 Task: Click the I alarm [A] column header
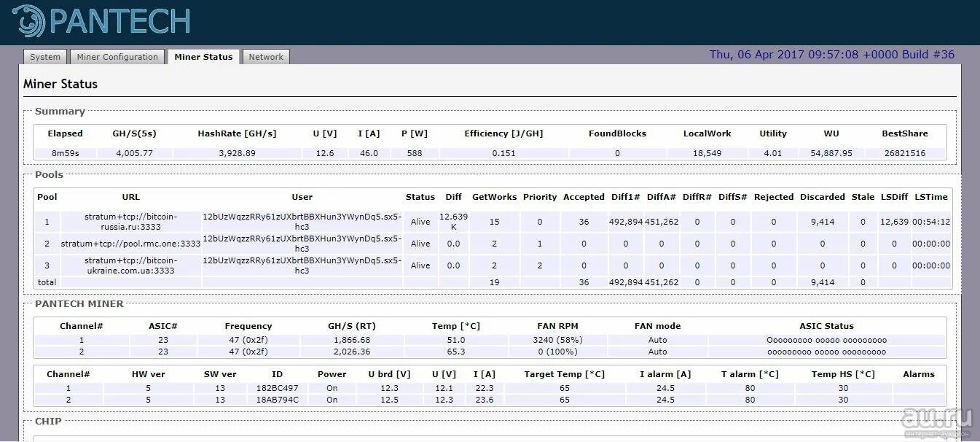[665, 374]
